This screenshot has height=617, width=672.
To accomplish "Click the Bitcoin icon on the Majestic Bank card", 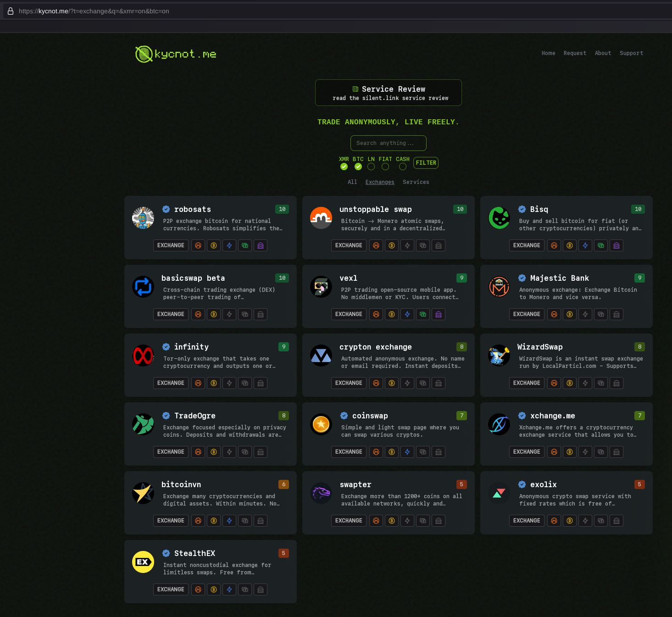I will coord(570,314).
